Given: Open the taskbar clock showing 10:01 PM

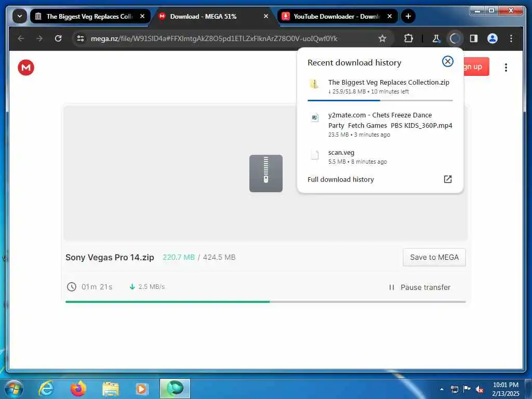Looking at the screenshot, I should (x=506, y=389).
